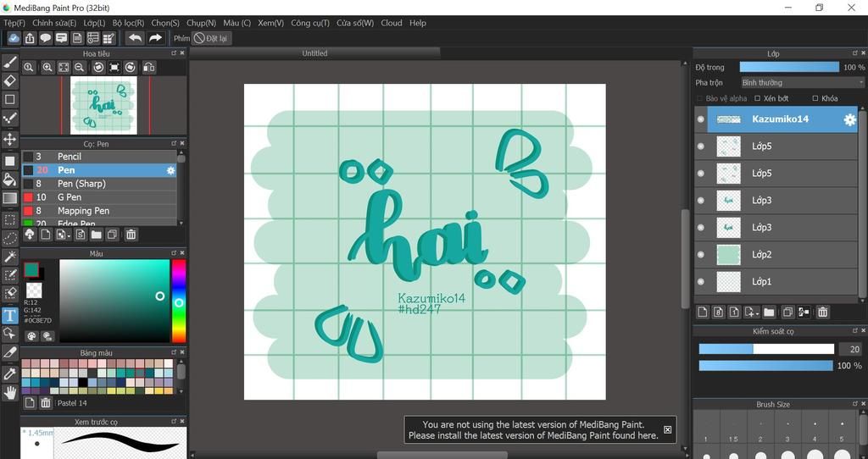Select the Bucket fill tool

pos(10,180)
